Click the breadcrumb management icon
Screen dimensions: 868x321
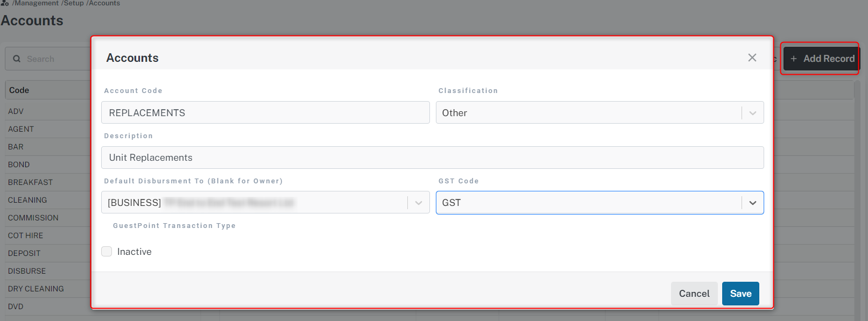click(x=5, y=3)
